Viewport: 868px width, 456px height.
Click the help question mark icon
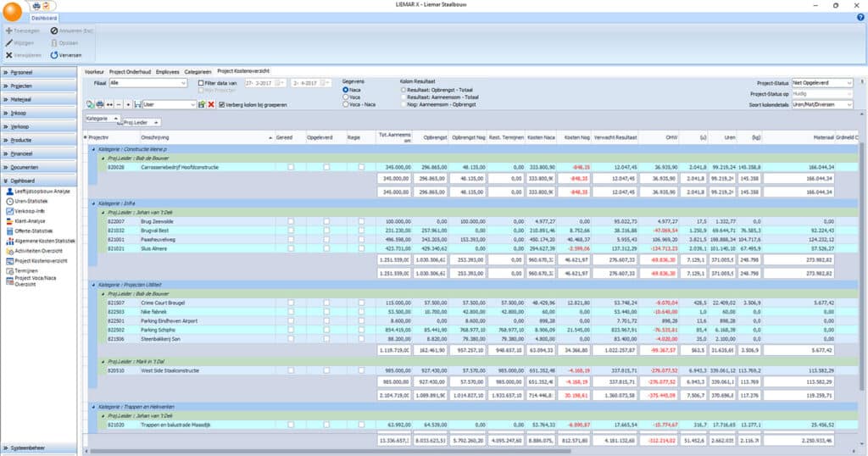(x=860, y=17)
